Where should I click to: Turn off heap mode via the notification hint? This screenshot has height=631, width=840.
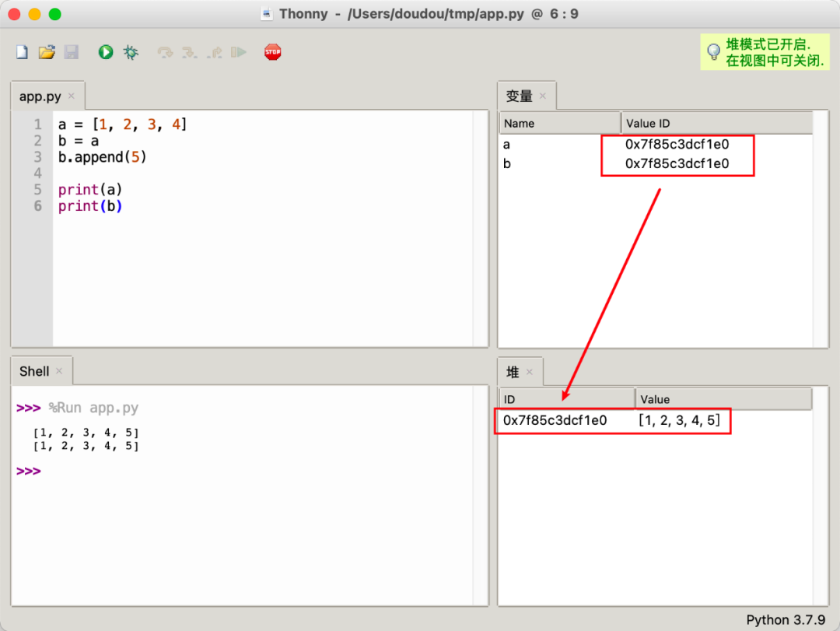tap(765, 51)
